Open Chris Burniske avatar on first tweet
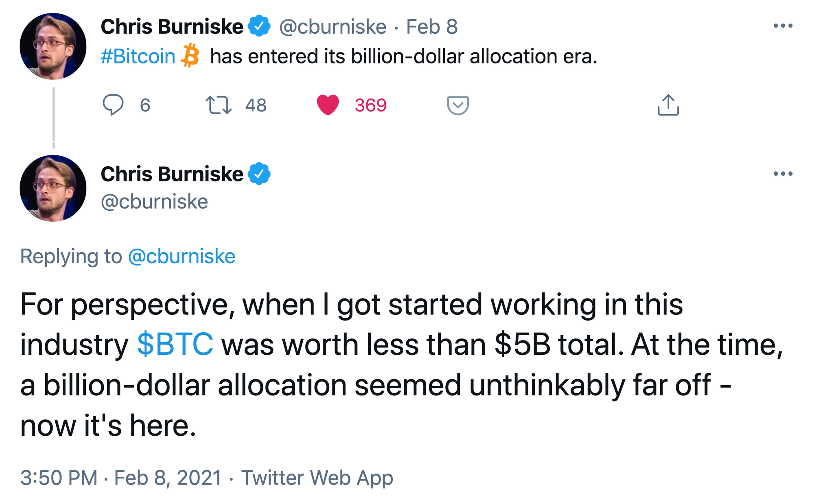Image resolution: width=814 pixels, height=504 pixels. point(53,46)
